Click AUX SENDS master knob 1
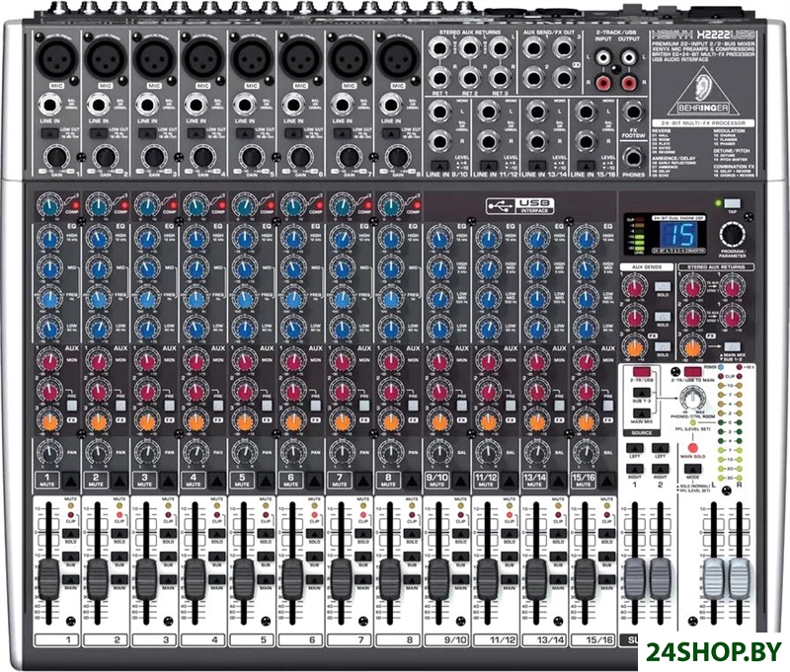This screenshot has height=672, width=790. 634,287
